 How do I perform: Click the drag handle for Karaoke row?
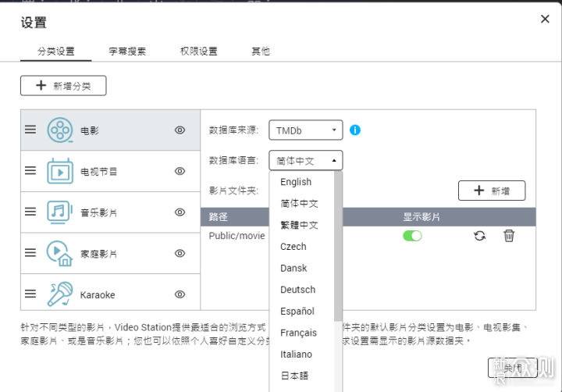30,294
